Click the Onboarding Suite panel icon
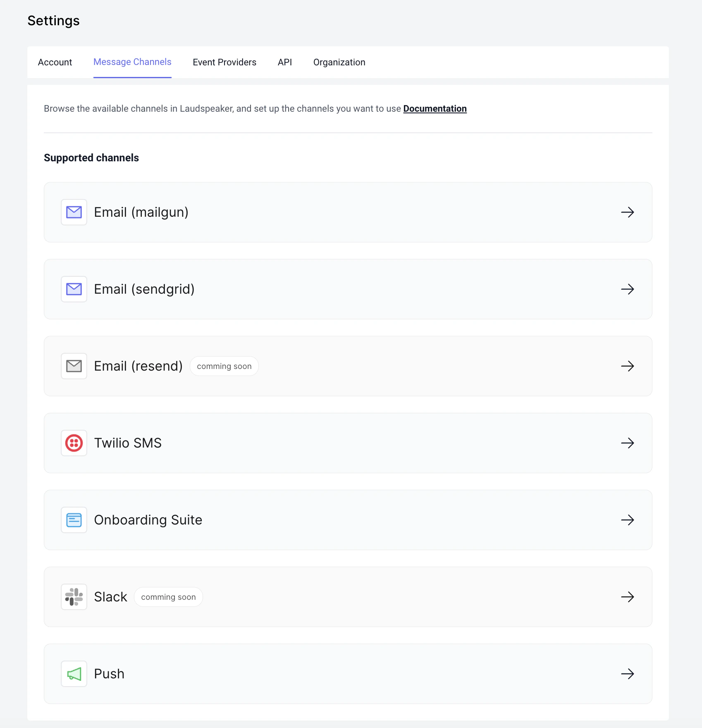This screenshot has height=728, width=702. coord(74,520)
